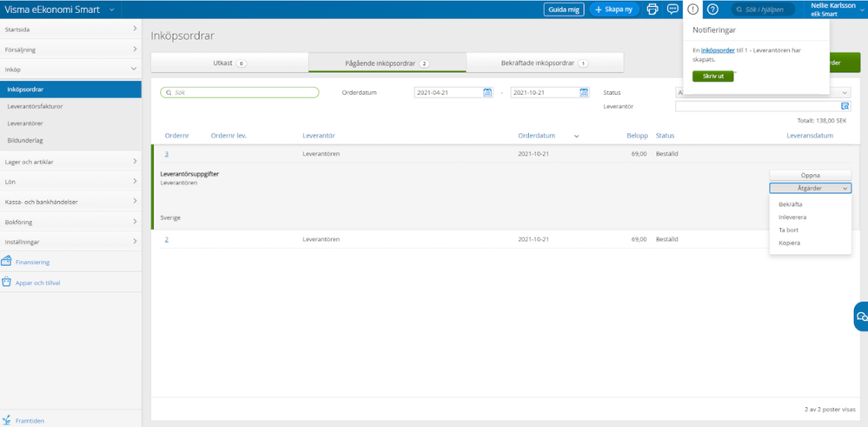Click the search magnifier in Sök field
Viewport: 868px width, 427px height.
click(169, 92)
